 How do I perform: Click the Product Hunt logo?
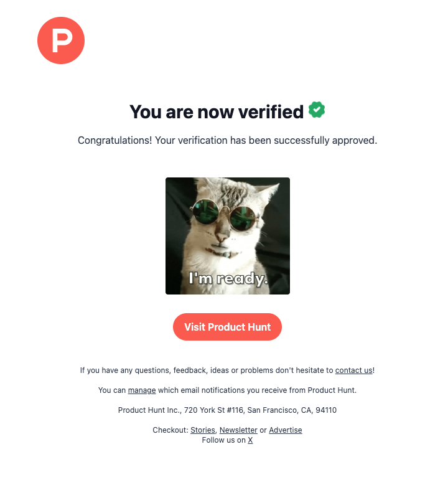click(x=61, y=40)
